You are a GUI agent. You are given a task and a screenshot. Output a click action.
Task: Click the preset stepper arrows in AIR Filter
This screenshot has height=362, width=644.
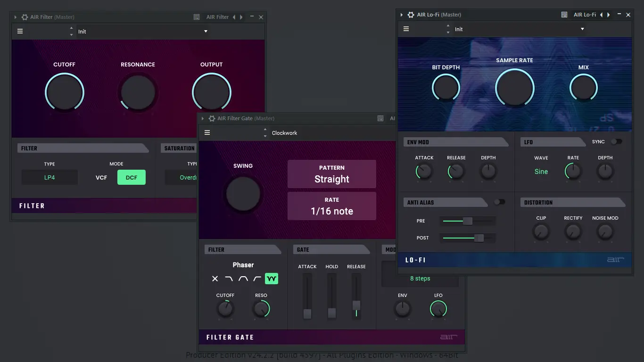[x=72, y=32]
